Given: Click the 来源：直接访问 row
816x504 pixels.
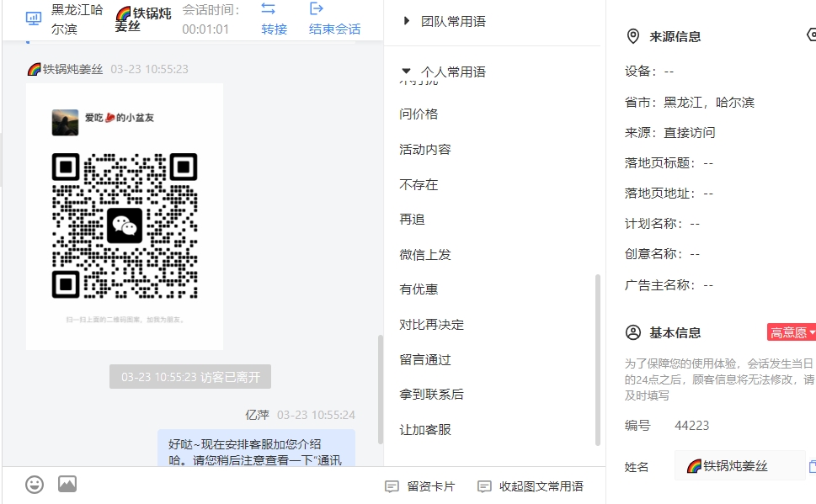Looking at the screenshot, I should 669,133.
